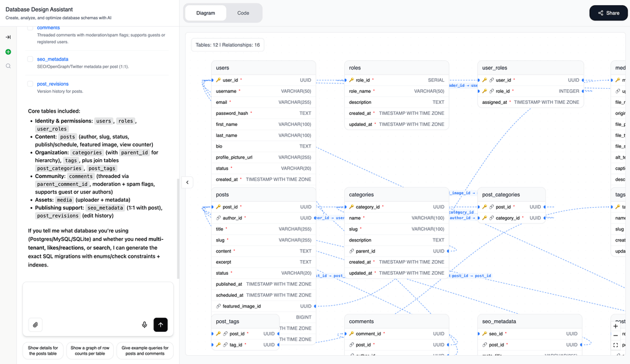Click the 'role_name' row in roles table
630x364 pixels.
click(397, 91)
